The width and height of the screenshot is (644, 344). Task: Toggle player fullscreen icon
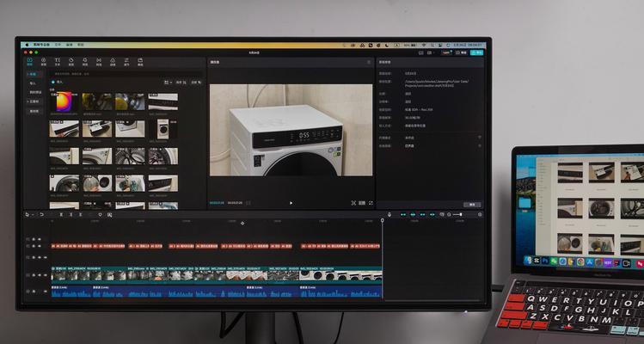pyautogui.click(x=371, y=203)
